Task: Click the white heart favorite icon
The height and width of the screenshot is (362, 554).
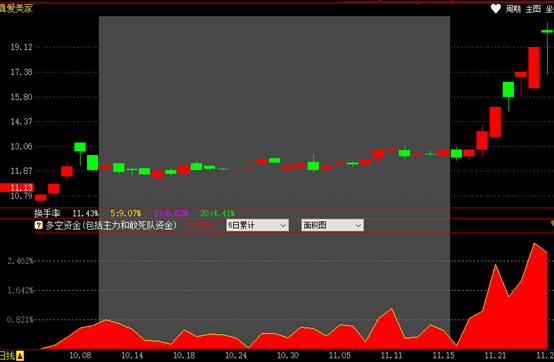Action: point(496,9)
